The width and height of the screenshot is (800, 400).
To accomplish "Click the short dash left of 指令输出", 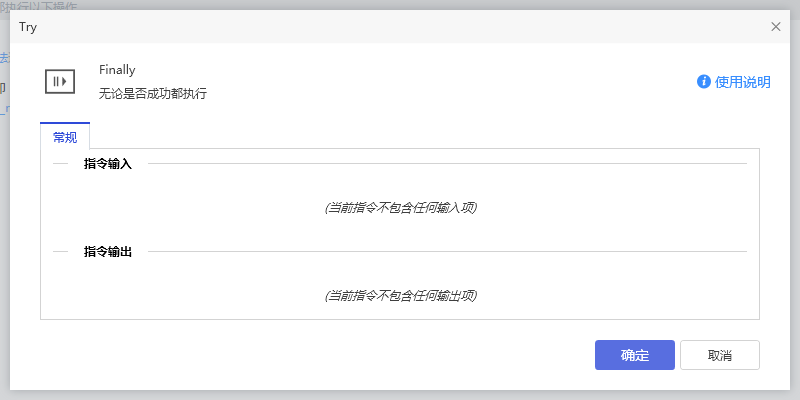I will (60, 252).
